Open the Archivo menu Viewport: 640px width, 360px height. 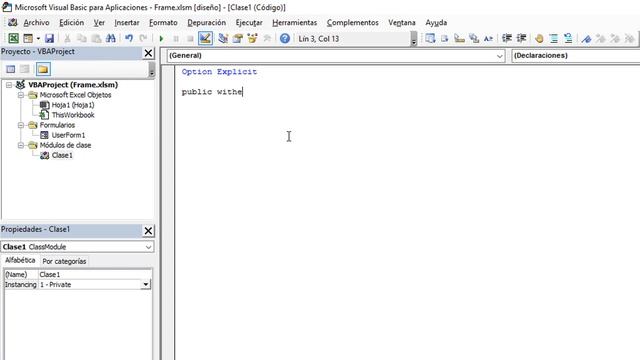(x=36, y=22)
